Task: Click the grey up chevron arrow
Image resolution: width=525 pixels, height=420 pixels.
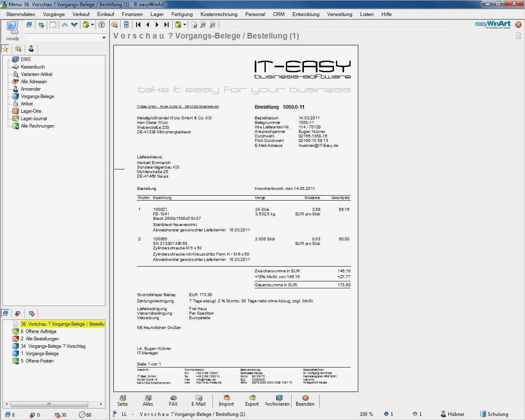Action: tap(65, 25)
